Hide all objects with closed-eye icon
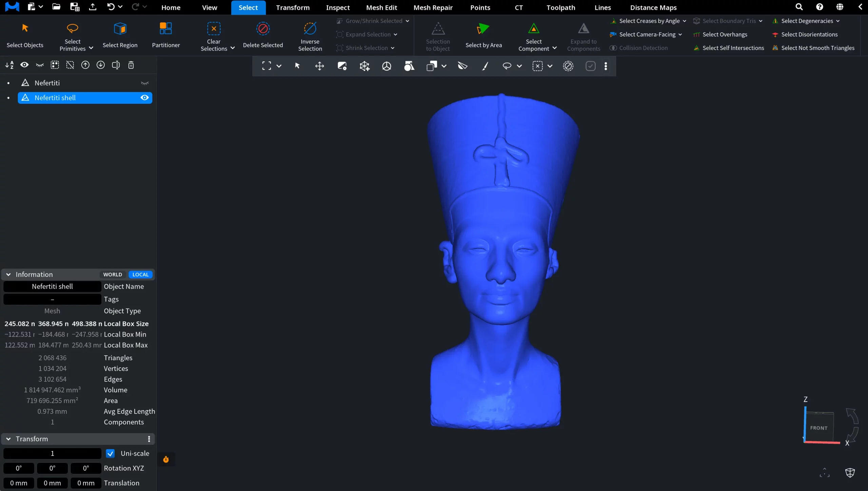Viewport: 868px width, 491px height. [40, 65]
